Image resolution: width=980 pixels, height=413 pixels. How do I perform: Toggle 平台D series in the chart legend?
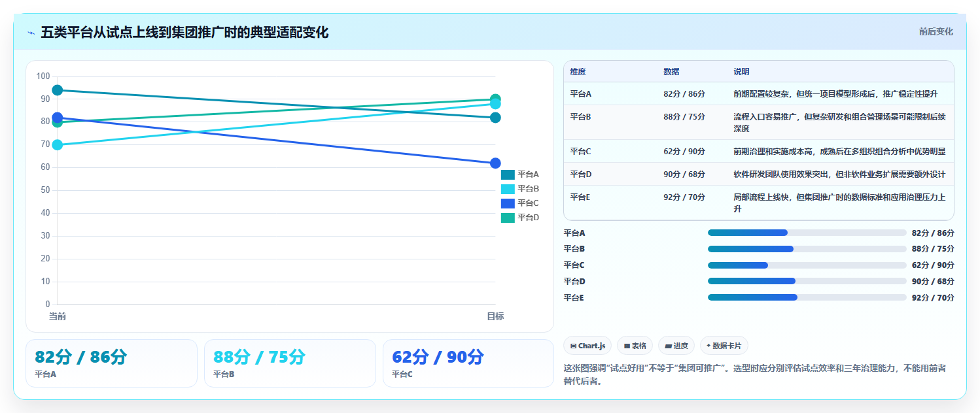click(520, 218)
